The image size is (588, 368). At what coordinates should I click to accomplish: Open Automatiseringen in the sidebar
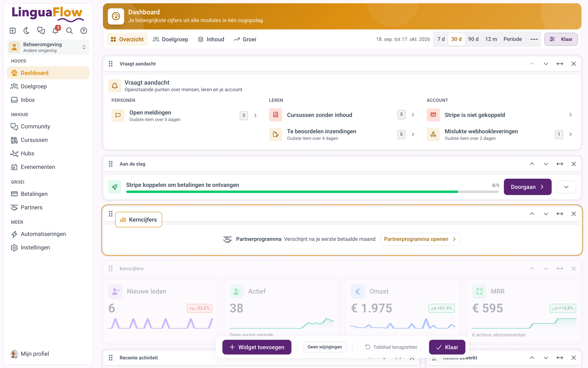coord(48,234)
